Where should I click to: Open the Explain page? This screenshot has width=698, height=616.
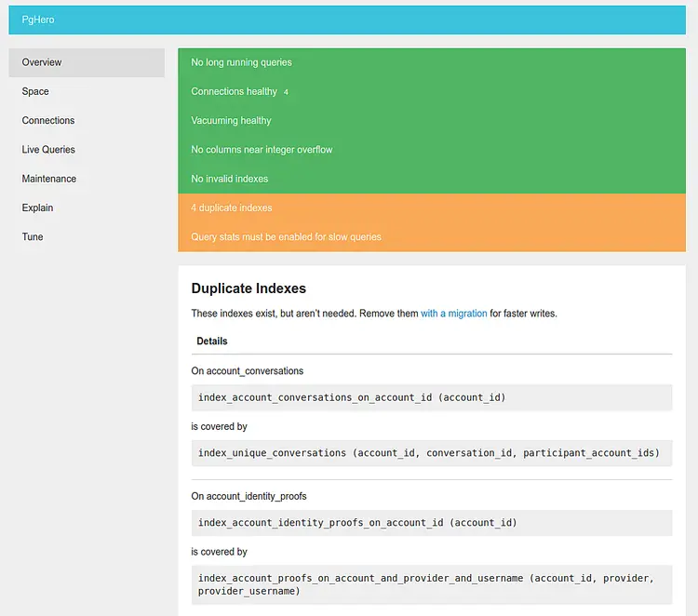point(87,208)
